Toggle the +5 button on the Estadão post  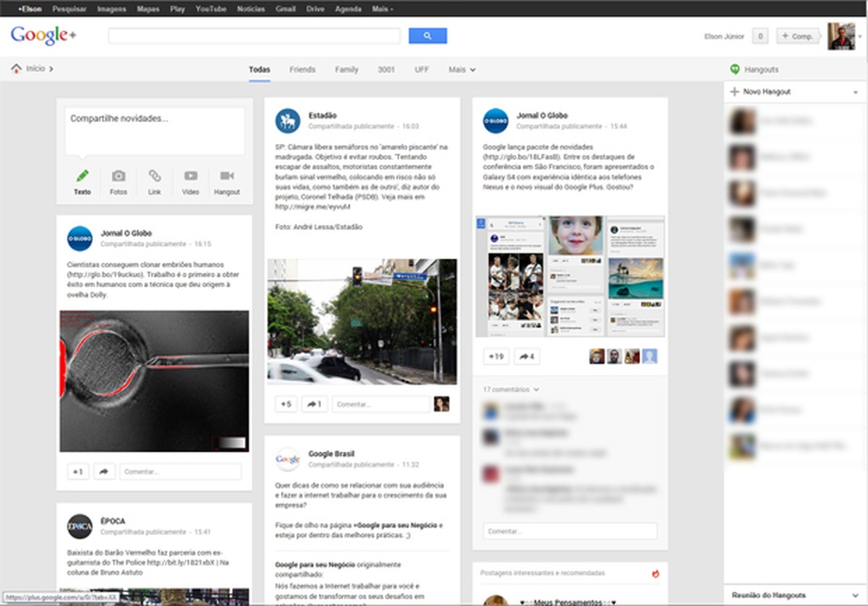pyautogui.click(x=286, y=404)
